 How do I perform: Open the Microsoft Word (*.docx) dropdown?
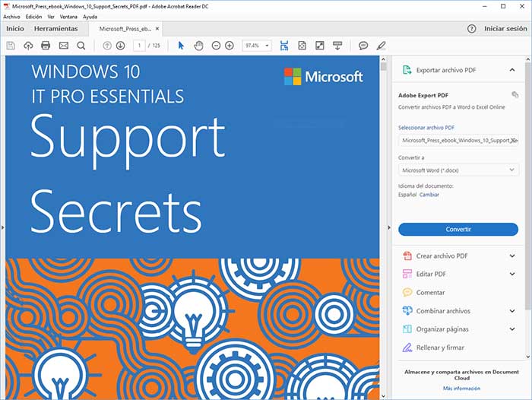tap(458, 170)
